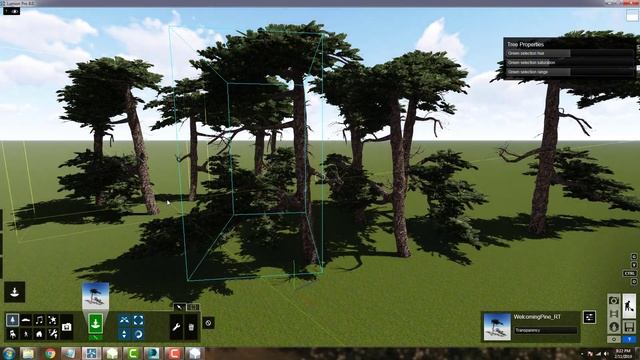640x360 pixels.
Task: Open File Explorer from taskbar
Action: 29,353
